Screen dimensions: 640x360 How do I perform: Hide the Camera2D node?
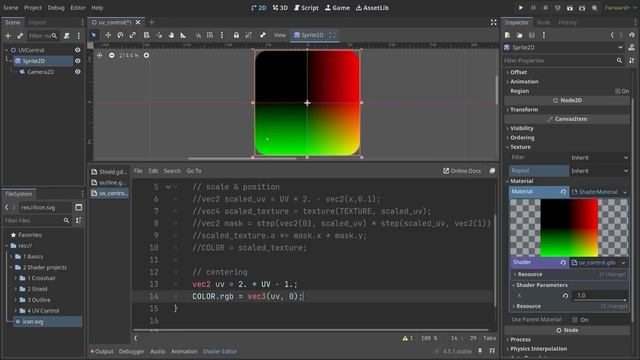point(78,71)
